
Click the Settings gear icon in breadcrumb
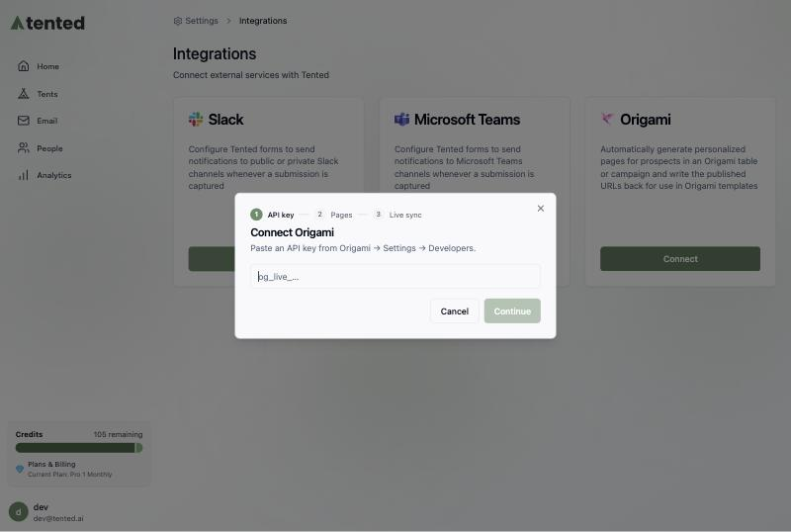(x=178, y=21)
